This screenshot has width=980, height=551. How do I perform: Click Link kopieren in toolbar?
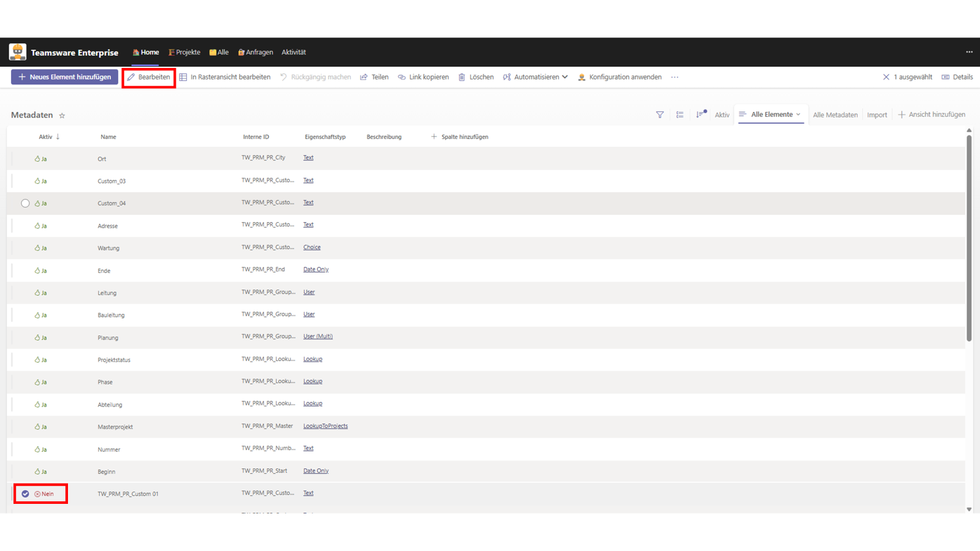pos(423,77)
